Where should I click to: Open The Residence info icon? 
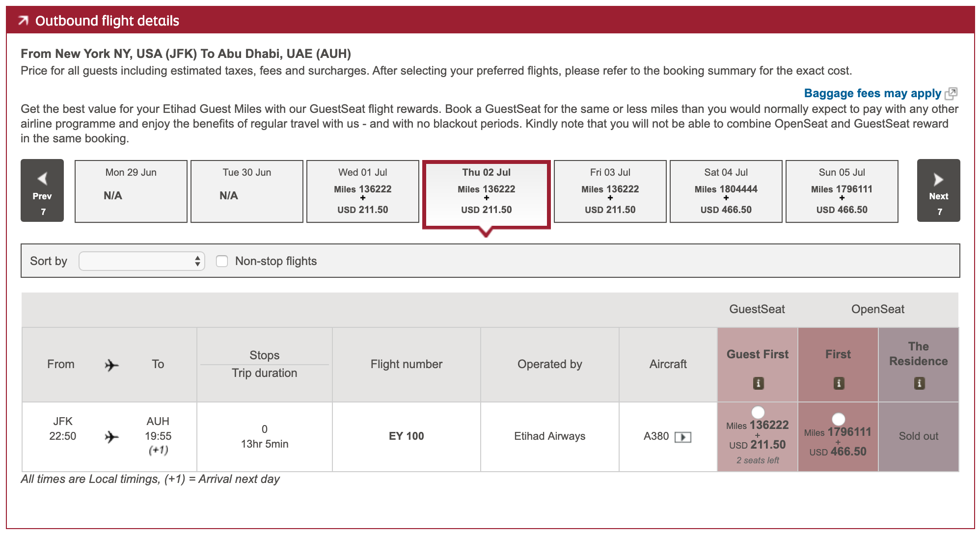pyautogui.click(x=919, y=383)
